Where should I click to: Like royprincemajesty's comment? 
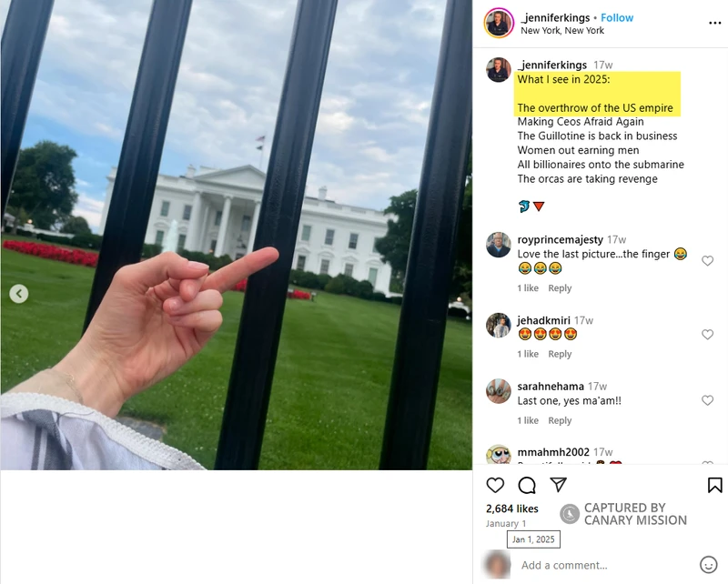[708, 261]
